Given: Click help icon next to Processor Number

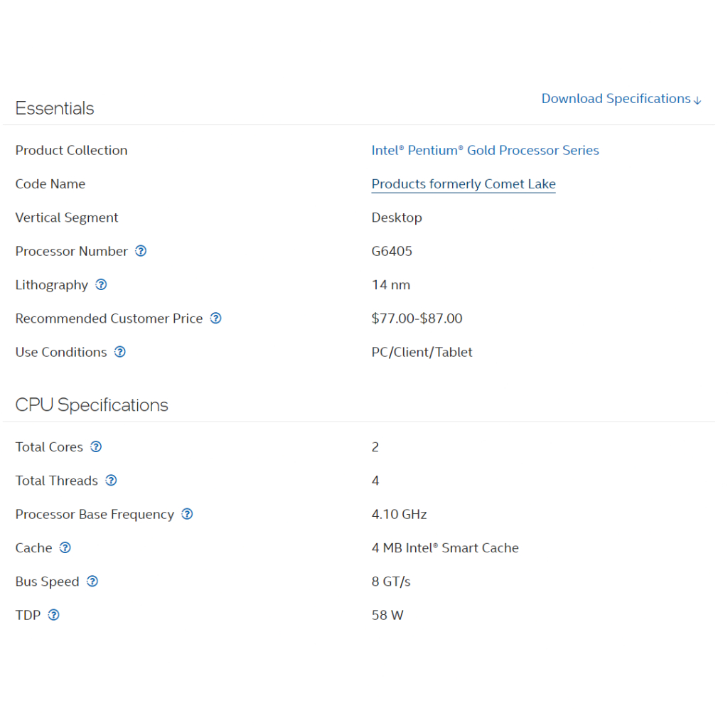Looking at the screenshot, I should pyautogui.click(x=141, y=251).
